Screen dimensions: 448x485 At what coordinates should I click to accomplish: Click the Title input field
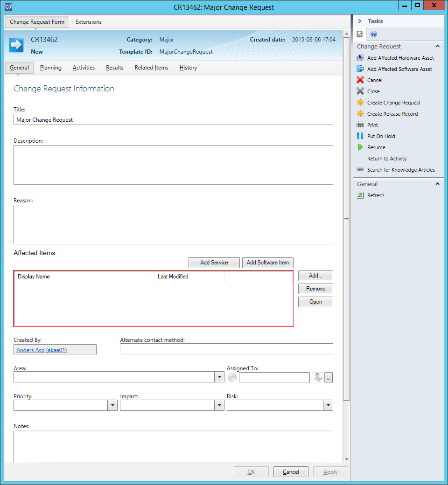[x=174, y=119]
